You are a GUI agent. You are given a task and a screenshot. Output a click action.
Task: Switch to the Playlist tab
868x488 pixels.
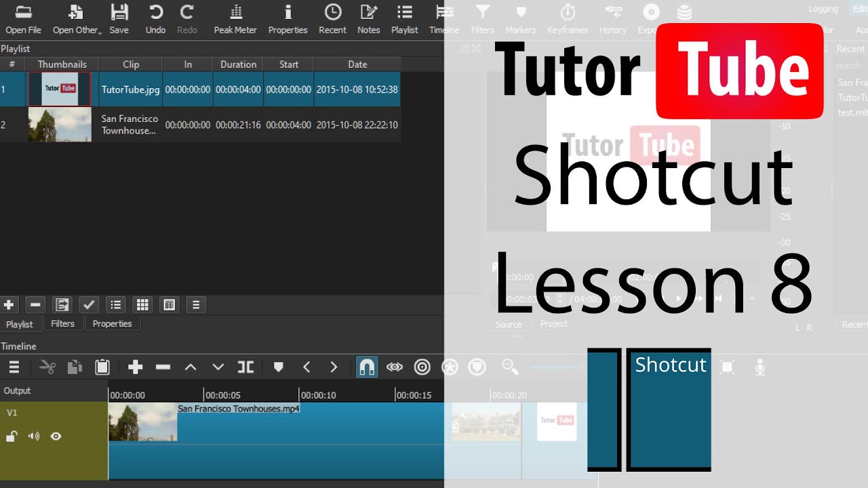point(20,325)
